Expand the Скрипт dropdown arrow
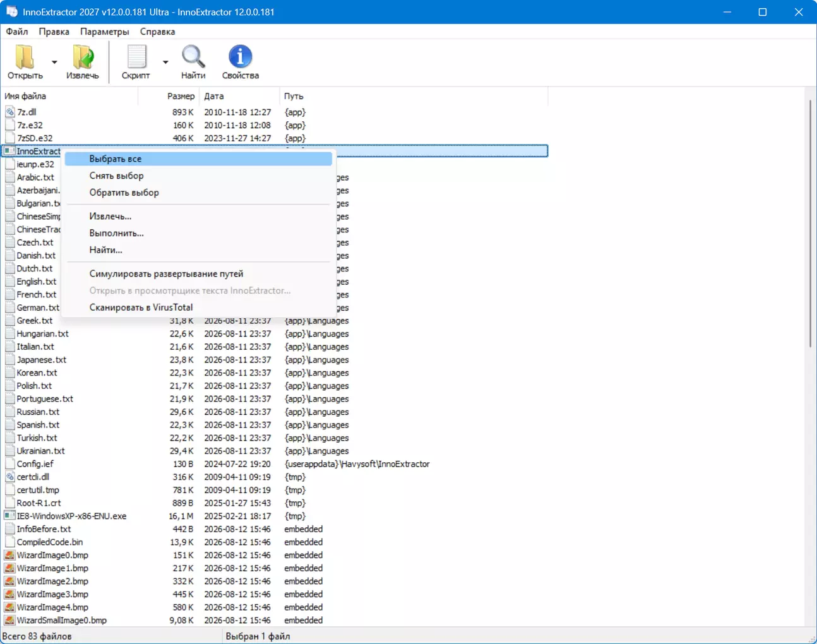Screen dimensions: 817x644 pos(165,62)
